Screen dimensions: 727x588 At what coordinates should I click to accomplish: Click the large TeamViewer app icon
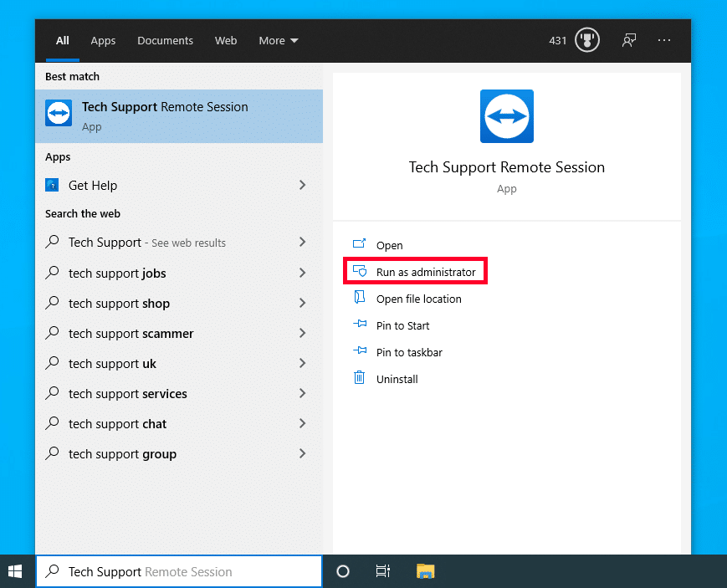tap(506, 116)
